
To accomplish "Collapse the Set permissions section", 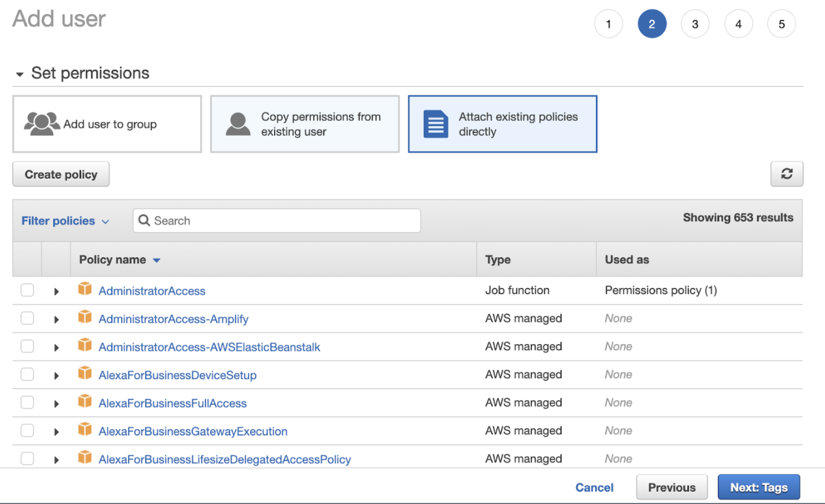I will click(20, 75).
